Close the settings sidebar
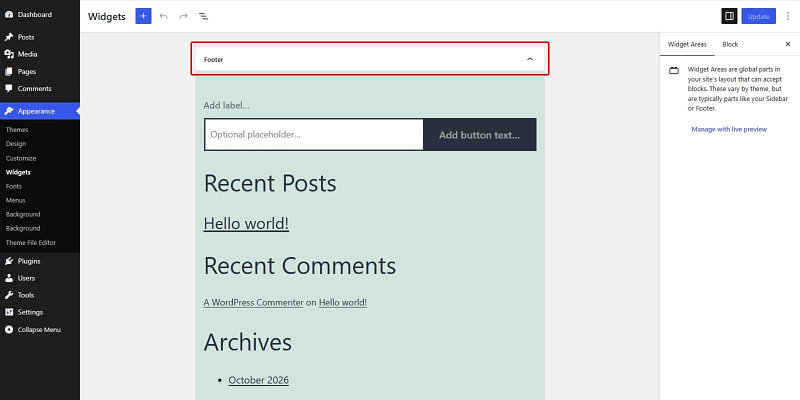 [x=788, y=44]
